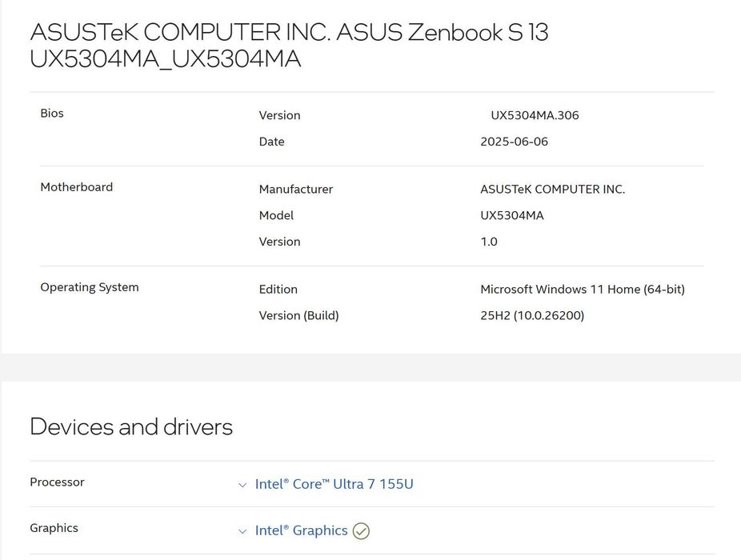This screenshot has width=741, height=560.
Task: Select motherboard manufacturer ASUSTeK COMPUTER INC.
Action: coord(552,189)
